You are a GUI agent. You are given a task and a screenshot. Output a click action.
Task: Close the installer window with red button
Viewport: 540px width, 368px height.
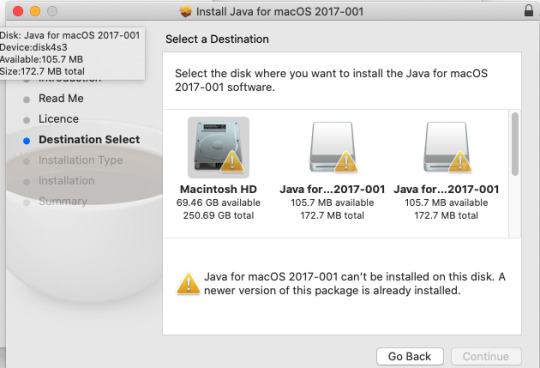pyautogui.click(x=18, y=11)
